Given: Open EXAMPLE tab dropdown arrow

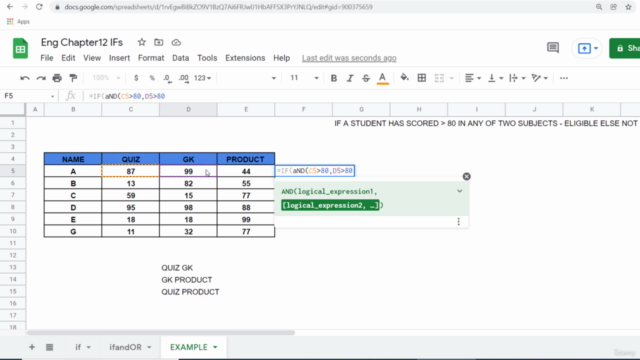Looking at the screenshot, I should pyautogui.click(x=215, y=347).
